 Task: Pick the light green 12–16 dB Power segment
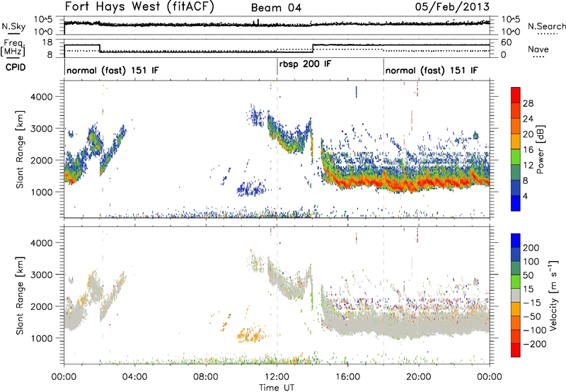[516, 156]
